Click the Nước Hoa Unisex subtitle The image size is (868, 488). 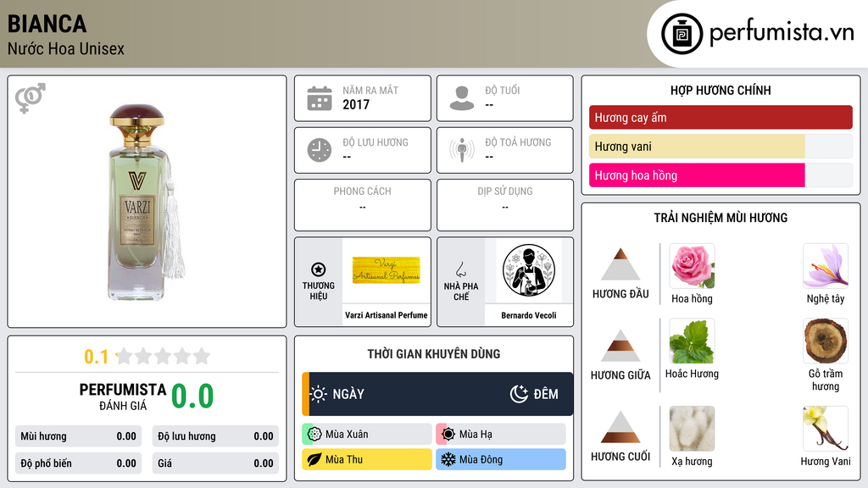click(x=66, y=48)
